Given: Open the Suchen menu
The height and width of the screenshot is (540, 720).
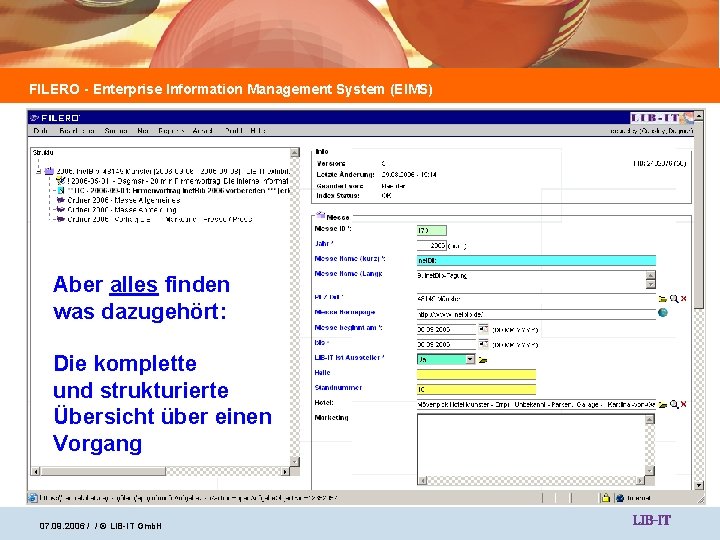Looking at the screenshot, I should pyautogui.click(x=116, y=130).
